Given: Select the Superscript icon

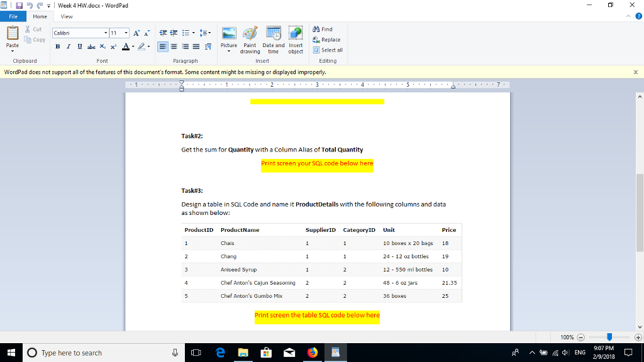Looking at the screenshot, I should 113,47.
